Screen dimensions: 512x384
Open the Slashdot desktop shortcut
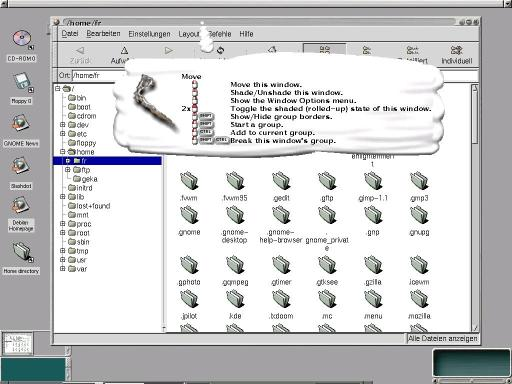click(21, 167)
